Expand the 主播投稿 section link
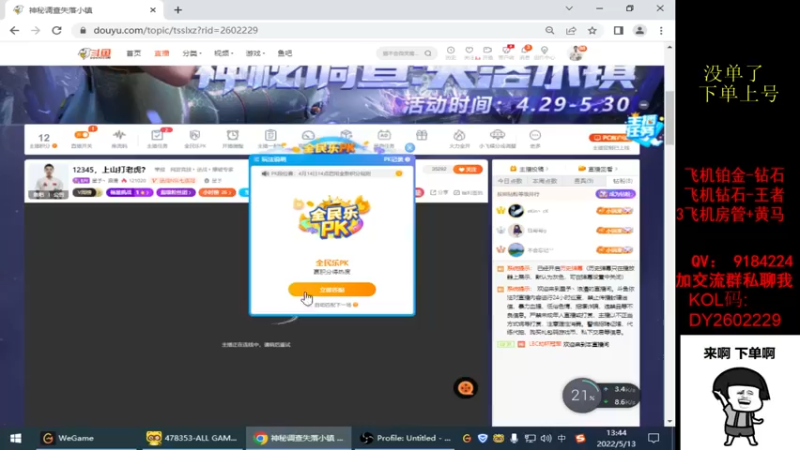This screenshot has width=800, height=450. pyautogui.click(x=530, y=169)
